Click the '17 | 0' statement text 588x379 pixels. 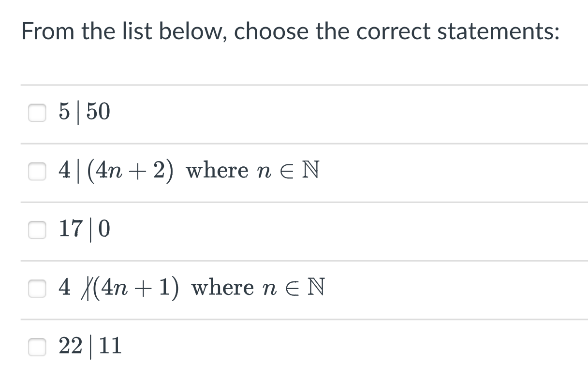[85, 230]
